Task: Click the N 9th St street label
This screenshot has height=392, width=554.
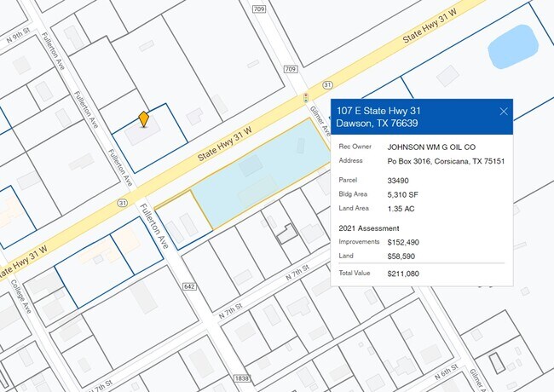Action: click(x=17, y=40)
